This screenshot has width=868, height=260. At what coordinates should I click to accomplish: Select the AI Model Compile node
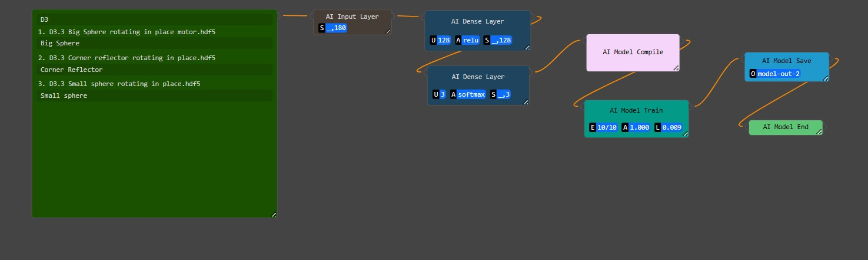click(x=633, y=52)
